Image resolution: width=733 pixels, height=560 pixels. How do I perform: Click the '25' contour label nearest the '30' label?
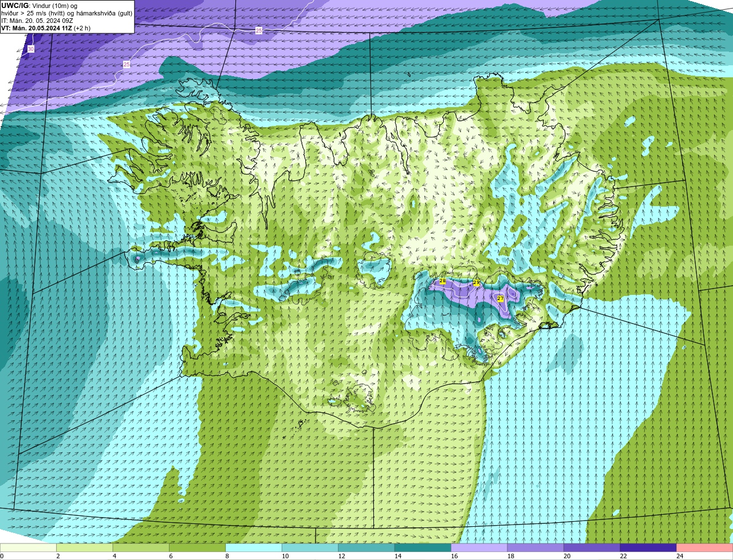(127, 65)
